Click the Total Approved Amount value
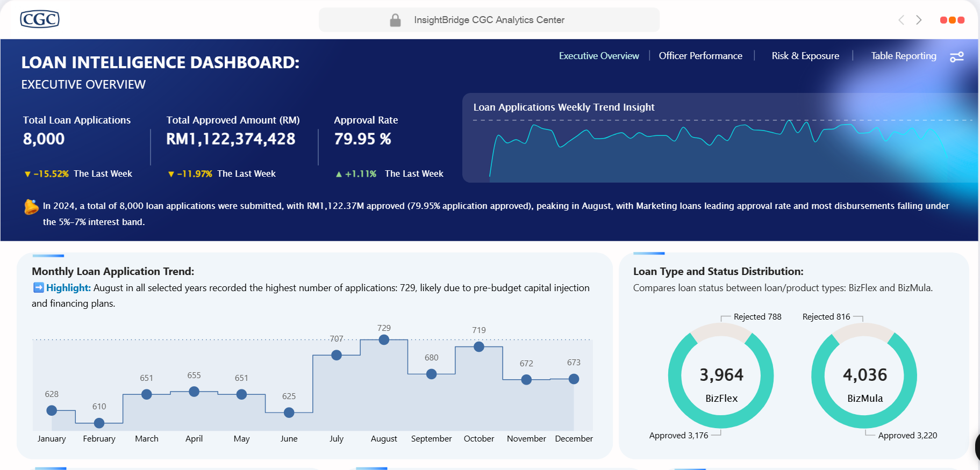 (x=231, y=139)
